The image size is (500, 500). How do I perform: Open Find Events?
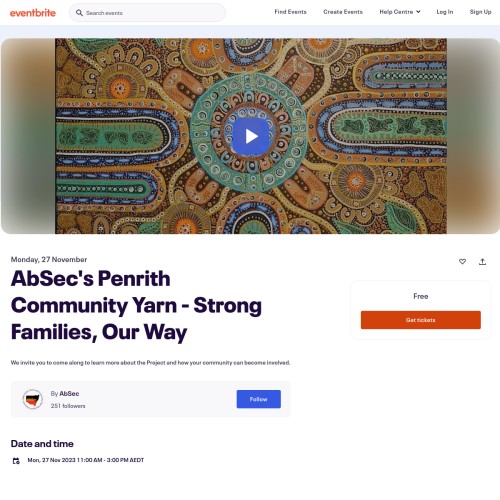coord(290,12)
